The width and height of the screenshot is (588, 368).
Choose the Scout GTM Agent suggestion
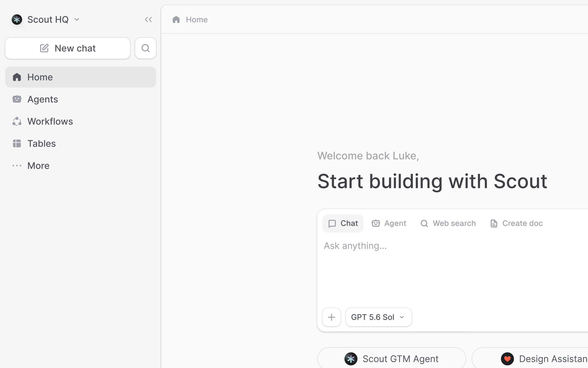click(391, 359)
